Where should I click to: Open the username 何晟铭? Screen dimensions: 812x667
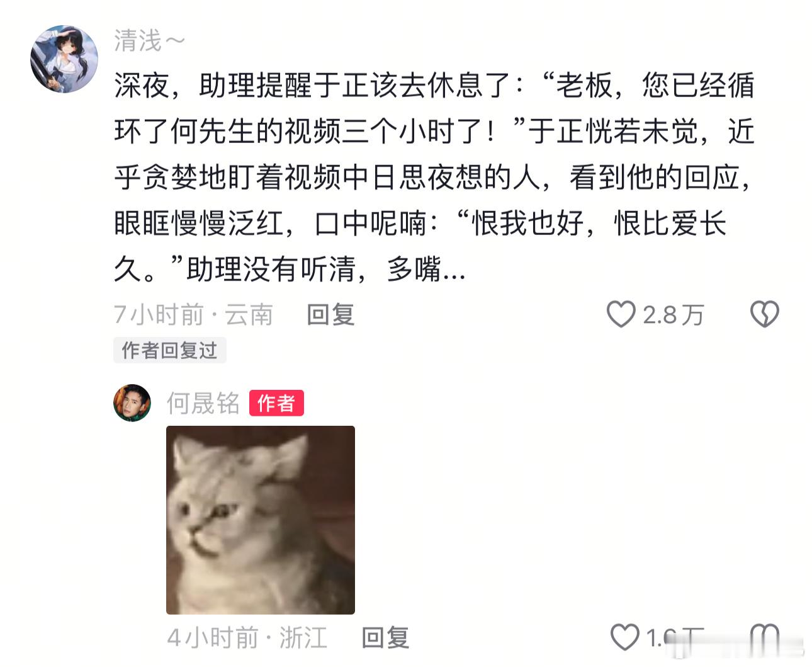[203, 403]
